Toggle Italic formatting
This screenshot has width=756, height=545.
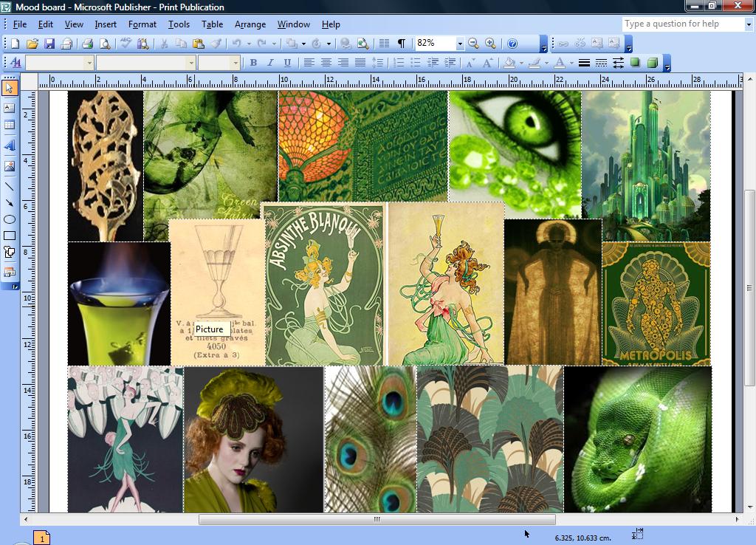270,63
